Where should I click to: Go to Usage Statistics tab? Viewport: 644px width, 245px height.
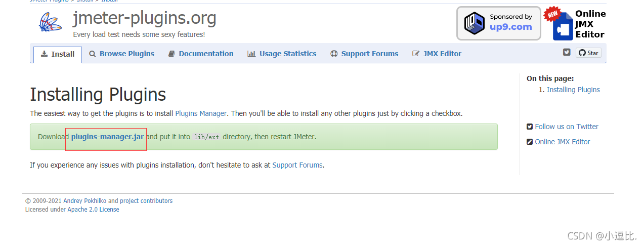[x=282, y=54]
